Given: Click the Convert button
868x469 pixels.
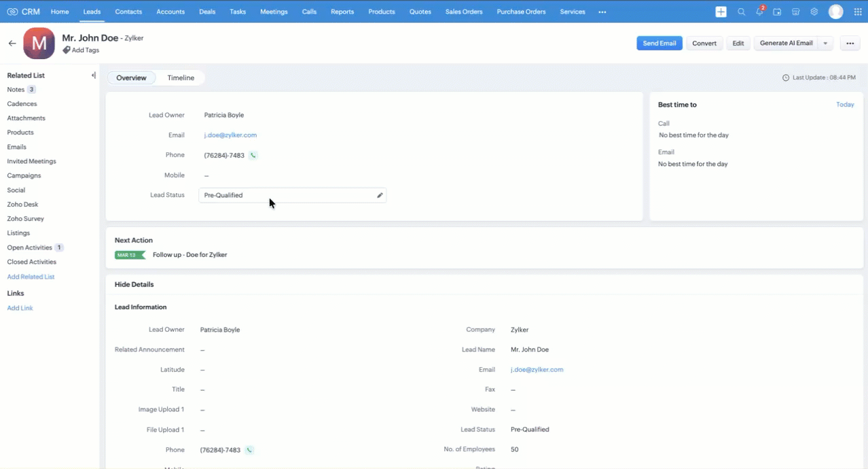Looking at the screenshot, I should click(704, 44).
